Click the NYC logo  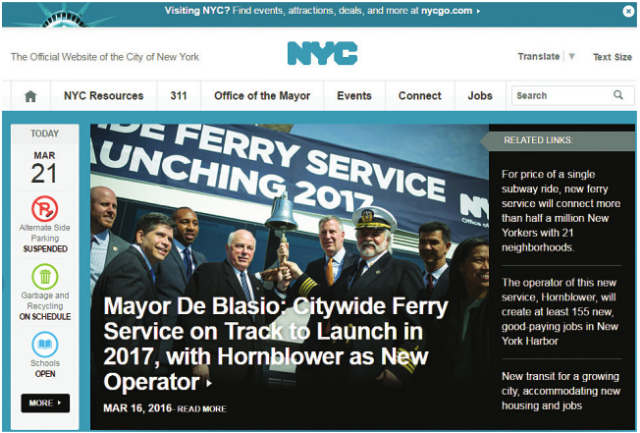321,53
